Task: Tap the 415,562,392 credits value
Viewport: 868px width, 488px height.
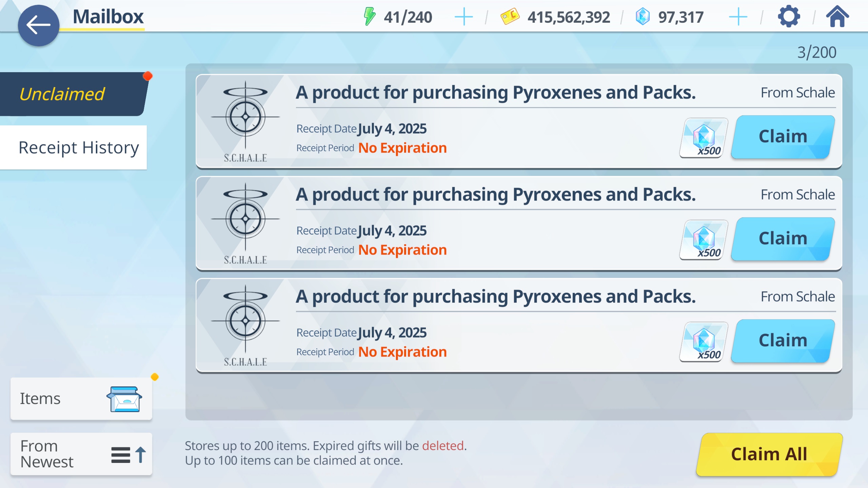Action: pyautogui.click(x=569, y=17)
